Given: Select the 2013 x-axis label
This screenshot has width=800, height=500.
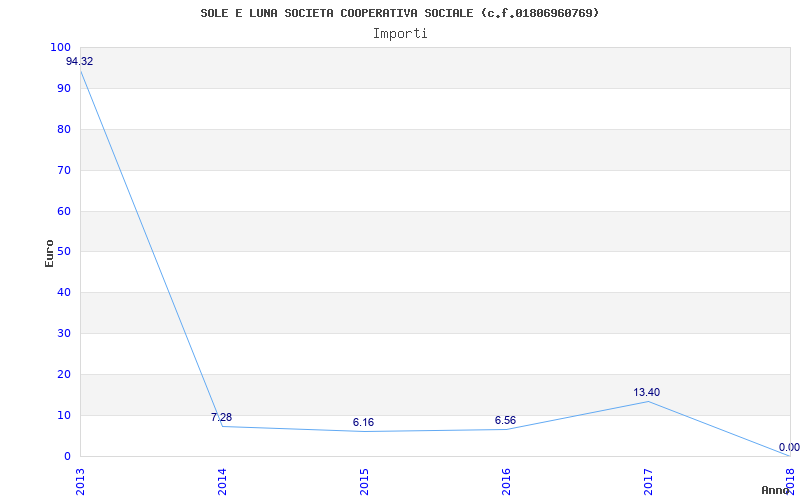Looking at the screenshot, I should pyautogui.click(x=80, y=481).
